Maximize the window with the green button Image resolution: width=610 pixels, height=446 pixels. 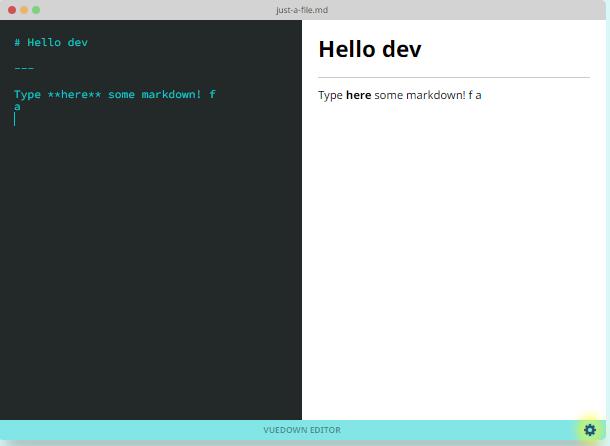click(36, 10)
